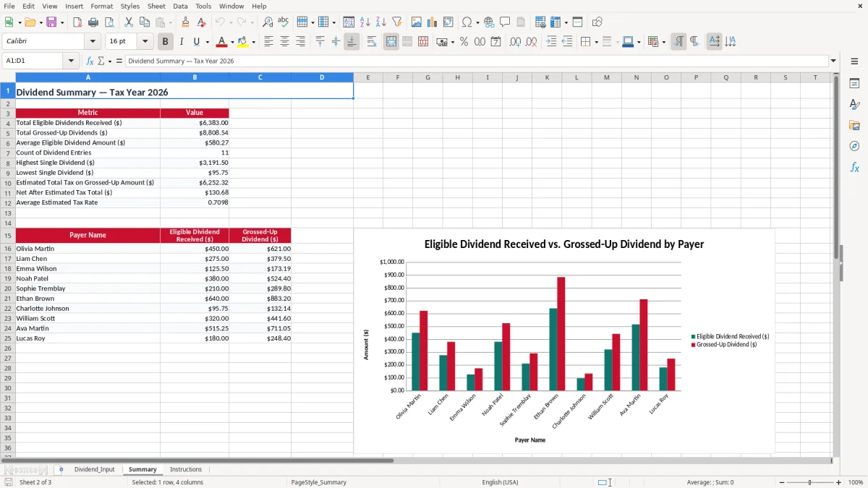Insert Hyperlink globe icon

click(489, 22)
